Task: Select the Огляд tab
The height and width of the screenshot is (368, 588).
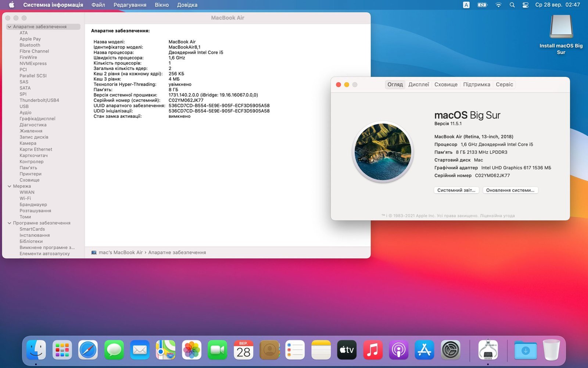Action: coord(395,85)
